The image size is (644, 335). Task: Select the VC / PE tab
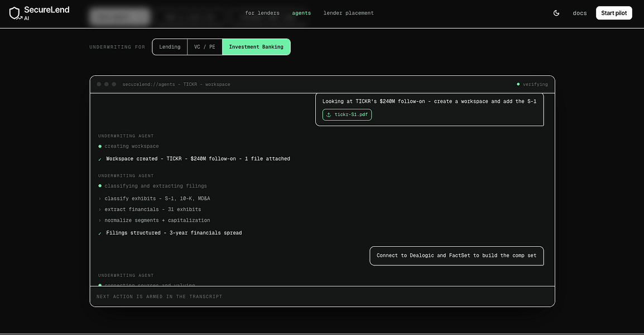click(205, 47)
